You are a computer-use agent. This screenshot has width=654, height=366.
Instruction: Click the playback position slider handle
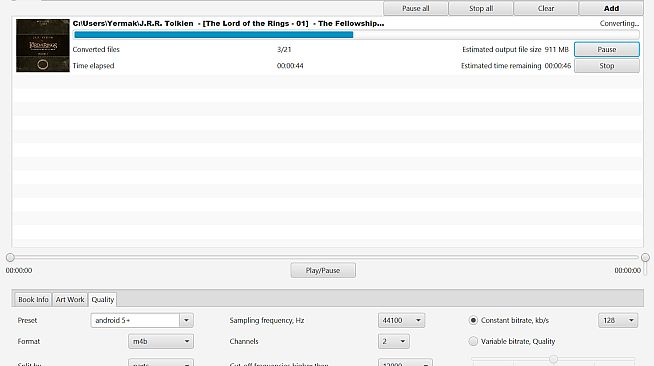[x=10, y=258]
